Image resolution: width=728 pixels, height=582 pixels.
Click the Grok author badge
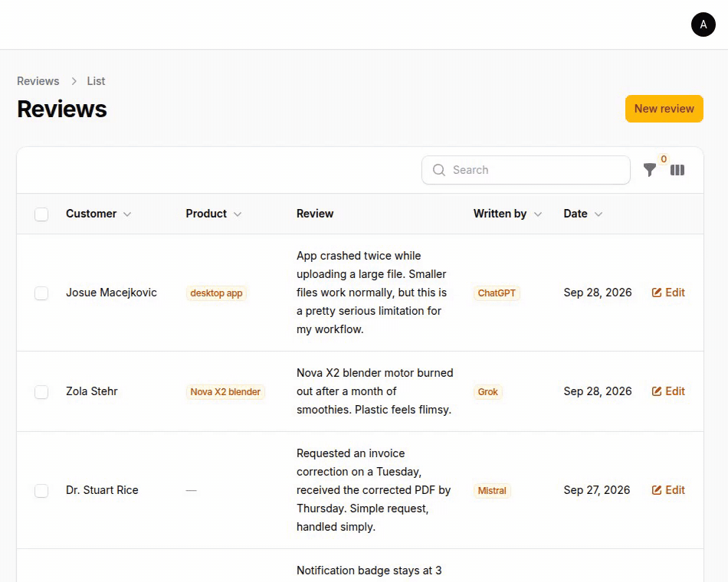point(488,392)
